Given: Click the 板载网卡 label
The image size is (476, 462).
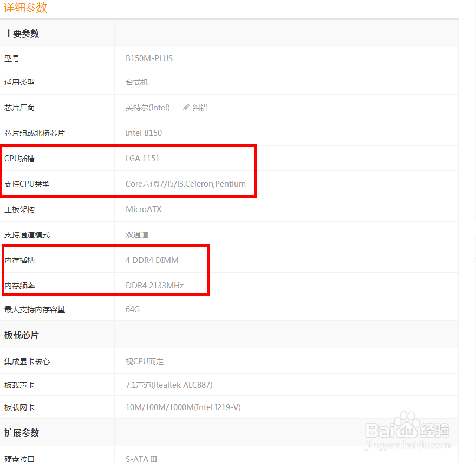Looking at the screenshot, I should point(19,407).
